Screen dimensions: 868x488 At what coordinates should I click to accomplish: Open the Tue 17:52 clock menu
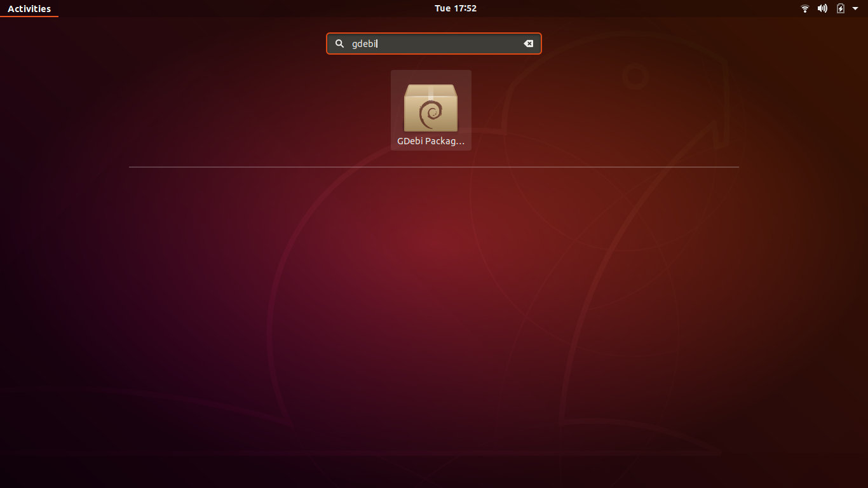tap(456, 8)
